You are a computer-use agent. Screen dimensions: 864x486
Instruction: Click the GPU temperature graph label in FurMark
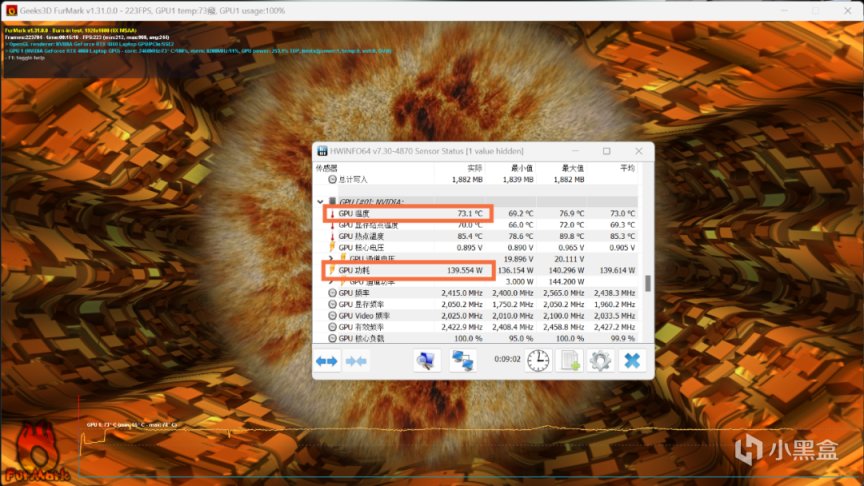(132, 425)
